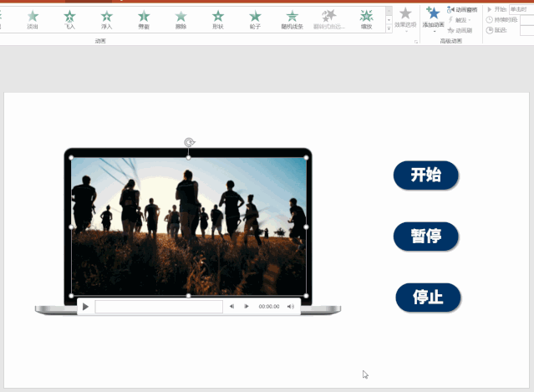
Task: Click the video progress bar
Action: pyautogui.click(x=159, y=307)
